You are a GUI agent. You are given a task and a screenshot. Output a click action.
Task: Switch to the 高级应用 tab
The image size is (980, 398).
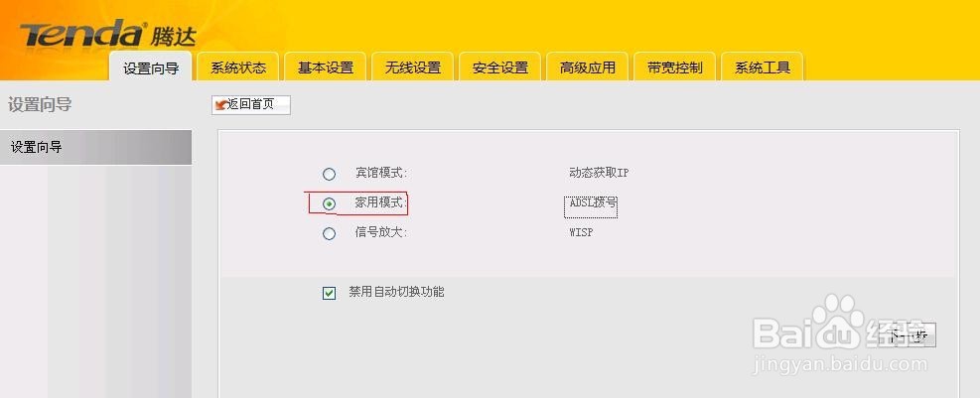588,66
